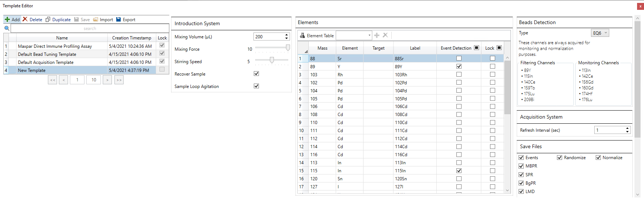
Task: Toggle the LMD checkbox
Action: [x=521, y=192]
